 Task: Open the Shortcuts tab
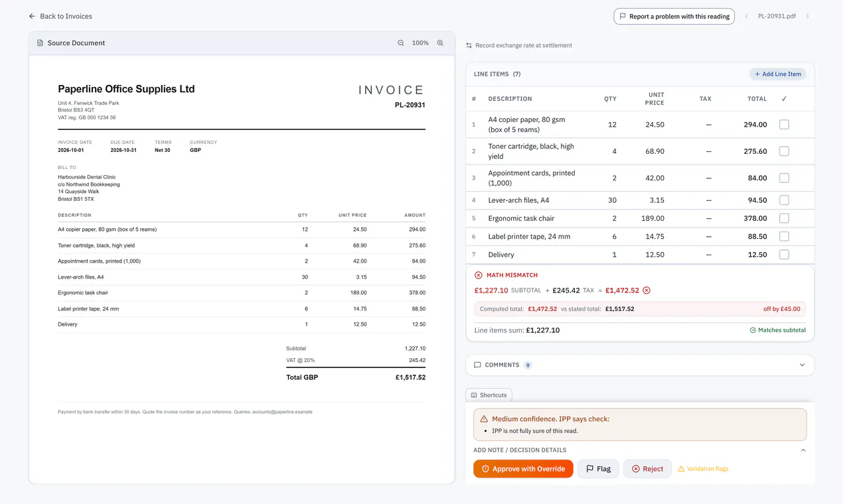pos(489,395)
